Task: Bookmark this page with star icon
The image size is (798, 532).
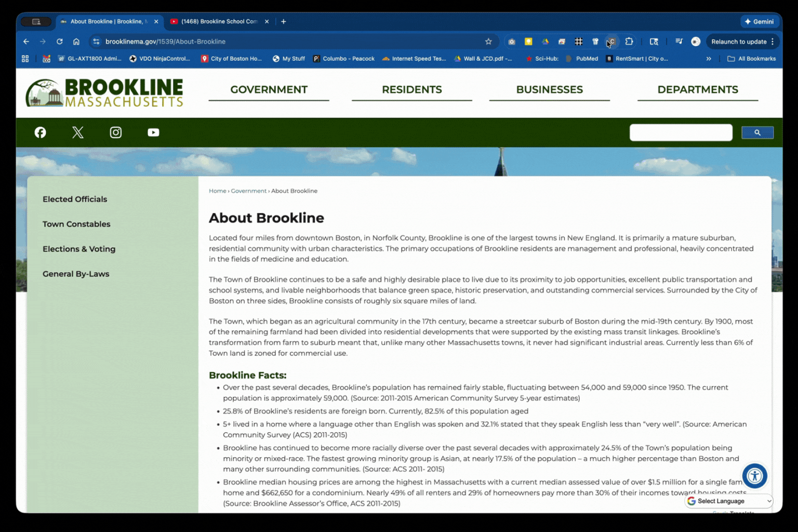Action: (488, 42)
